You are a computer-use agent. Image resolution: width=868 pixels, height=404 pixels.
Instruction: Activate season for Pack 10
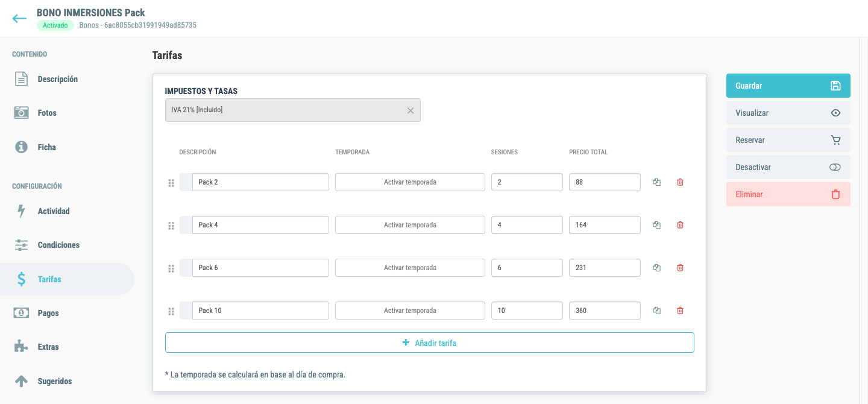[410, 311]
